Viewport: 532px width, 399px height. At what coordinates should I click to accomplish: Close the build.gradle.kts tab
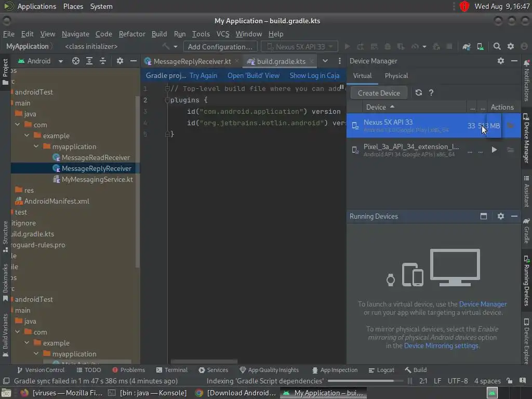[312, 61]
